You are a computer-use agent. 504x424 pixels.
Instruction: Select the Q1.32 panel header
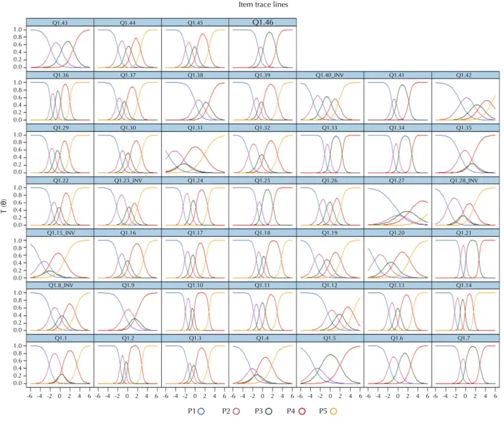(263, 128)
